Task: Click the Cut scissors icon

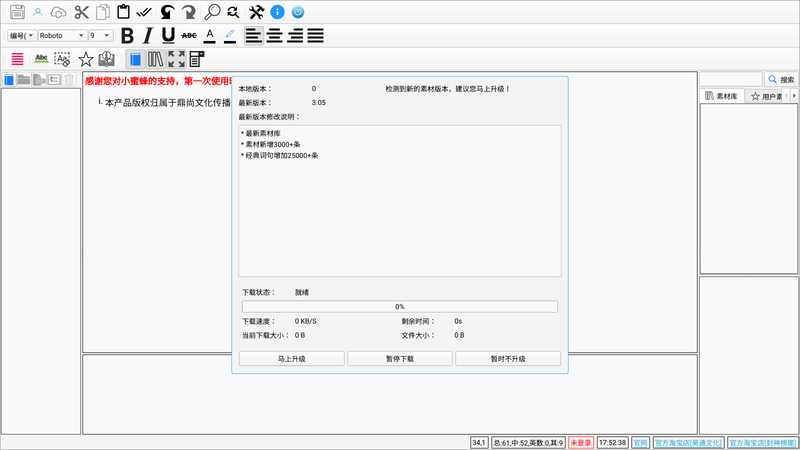Action: pos(81,12)
